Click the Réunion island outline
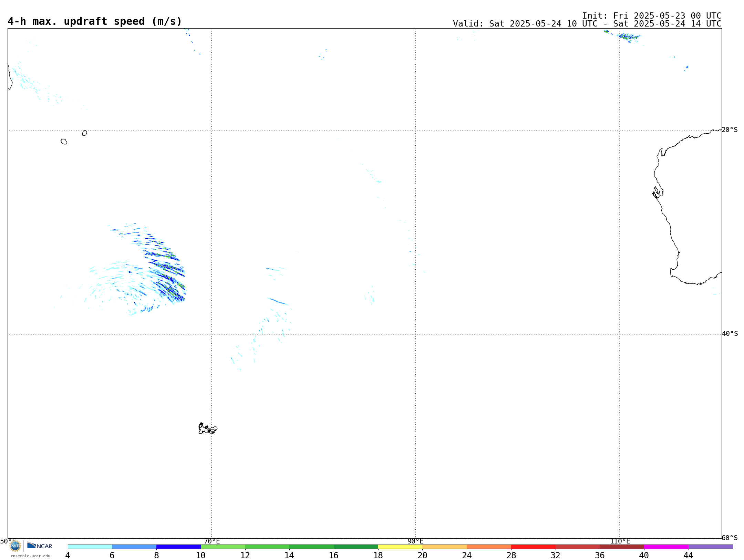 (x=64, y=142)
